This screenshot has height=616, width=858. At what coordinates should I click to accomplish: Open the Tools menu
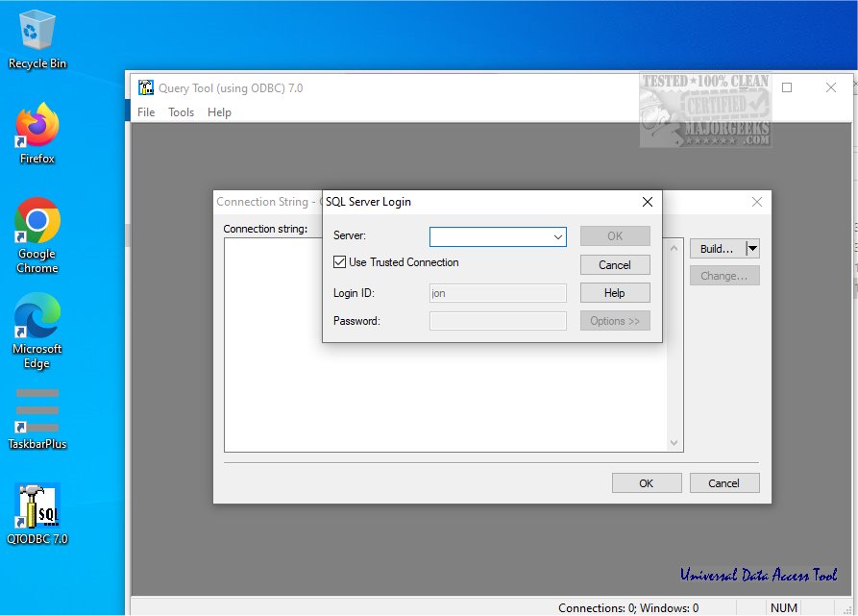(182, 112)
